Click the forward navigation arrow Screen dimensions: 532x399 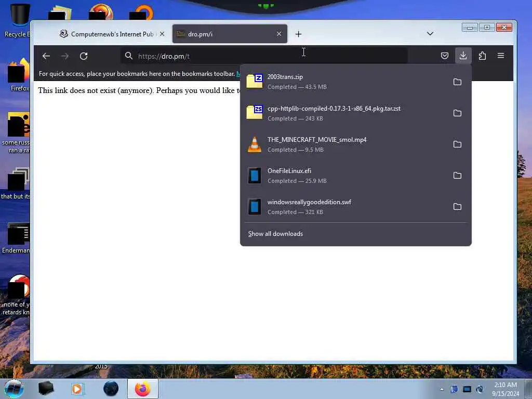(x=65, y=56)
